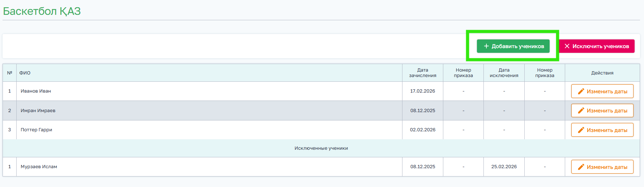644x187 pixels.
Task: Select the student name Имран Имраев
Action: tap(38, 111)
